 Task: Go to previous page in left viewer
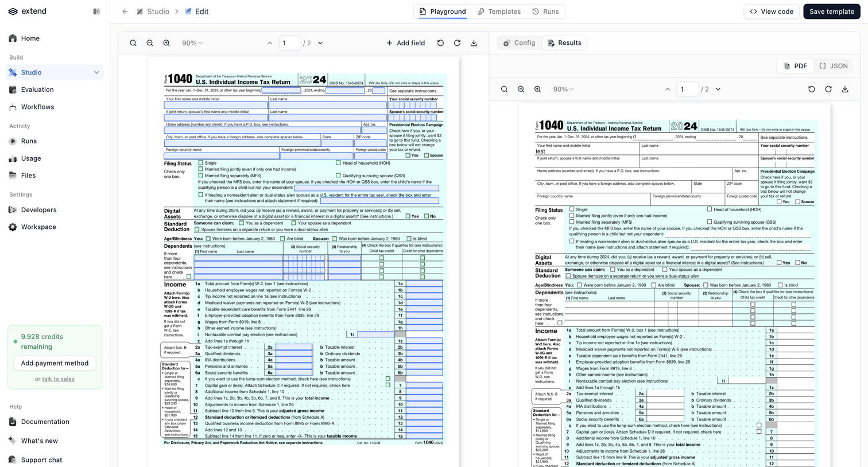tap(270, 43)
